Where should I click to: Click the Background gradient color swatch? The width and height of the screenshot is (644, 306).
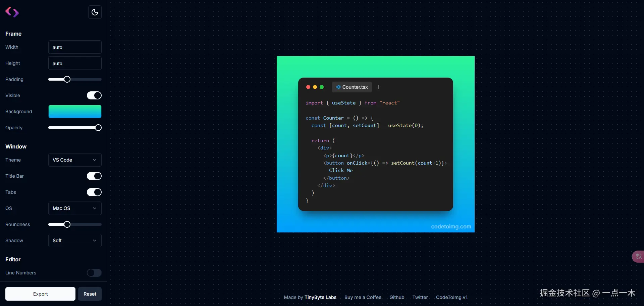point(74,112)
